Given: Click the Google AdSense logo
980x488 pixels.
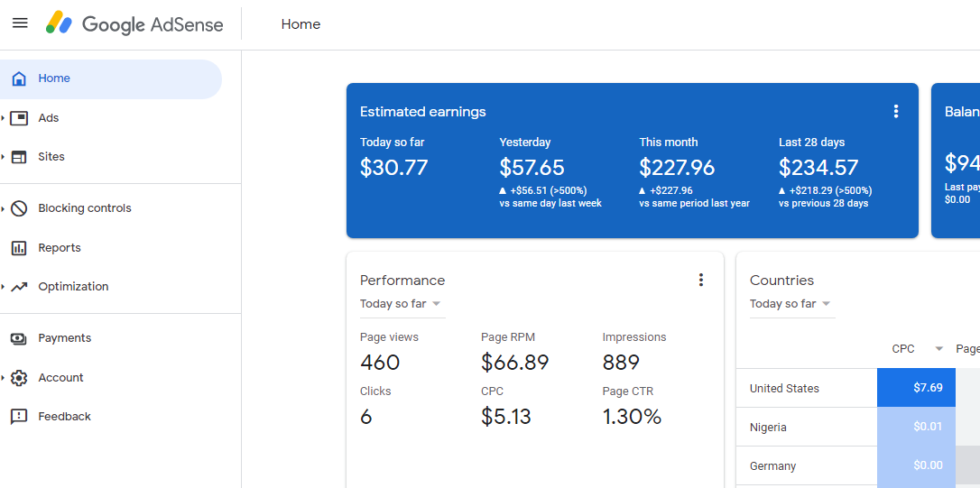Looking at the screenshot, I should (134, 23).
